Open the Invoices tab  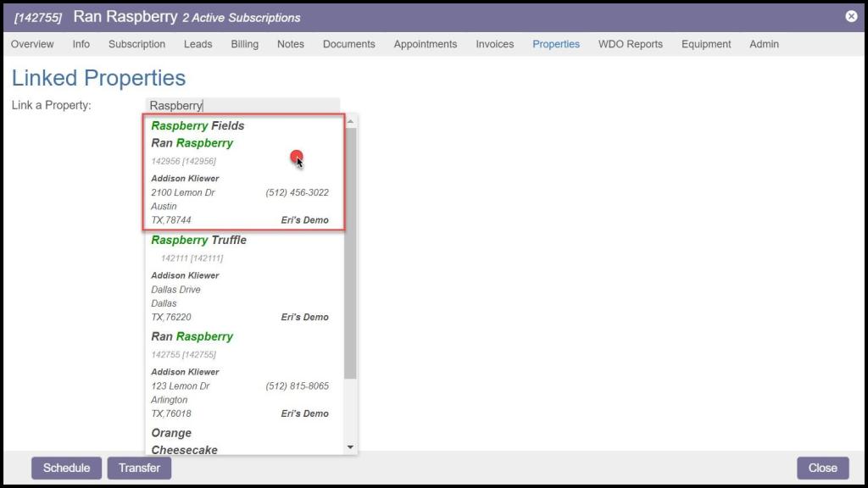click(x=494, y=44)
